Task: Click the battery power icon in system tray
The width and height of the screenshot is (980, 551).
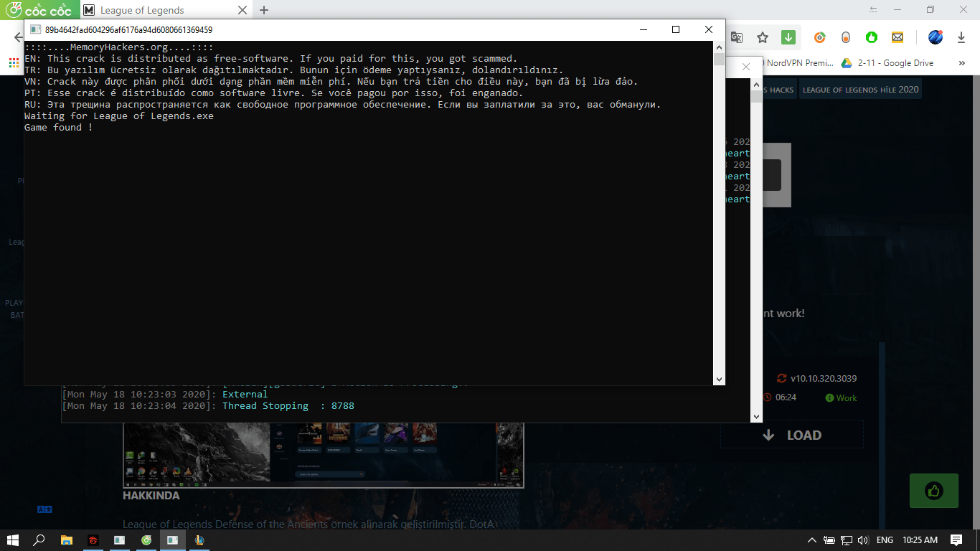Action: (829, 540)
